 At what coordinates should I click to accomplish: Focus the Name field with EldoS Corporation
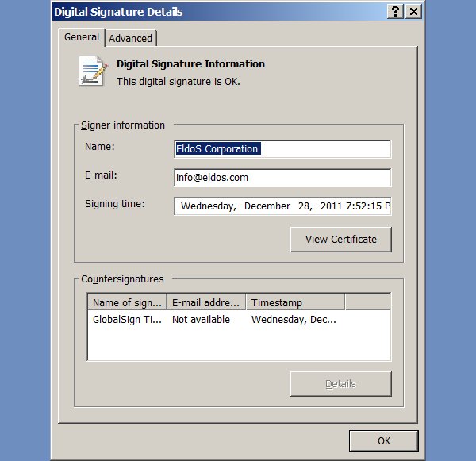click(x=282, y=149)
